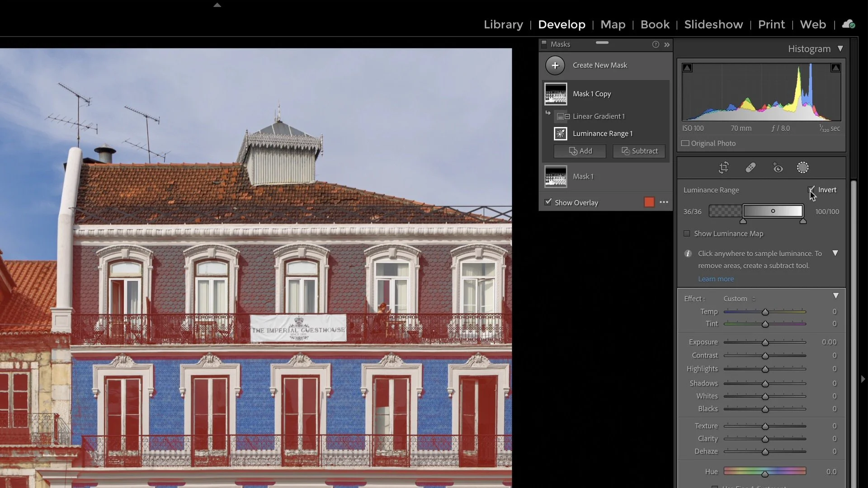Open the Learn more link
The image size is (868, 488).
coord(716,279)
